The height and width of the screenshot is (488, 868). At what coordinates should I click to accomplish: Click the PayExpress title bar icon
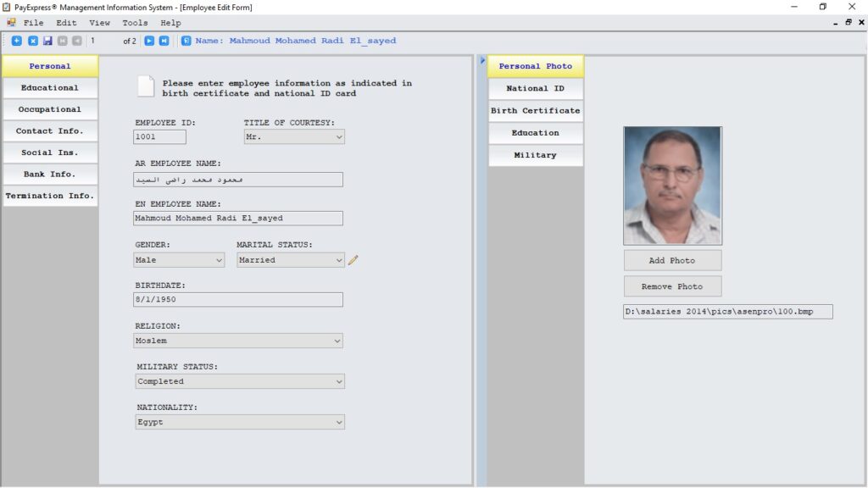[7, 7]
